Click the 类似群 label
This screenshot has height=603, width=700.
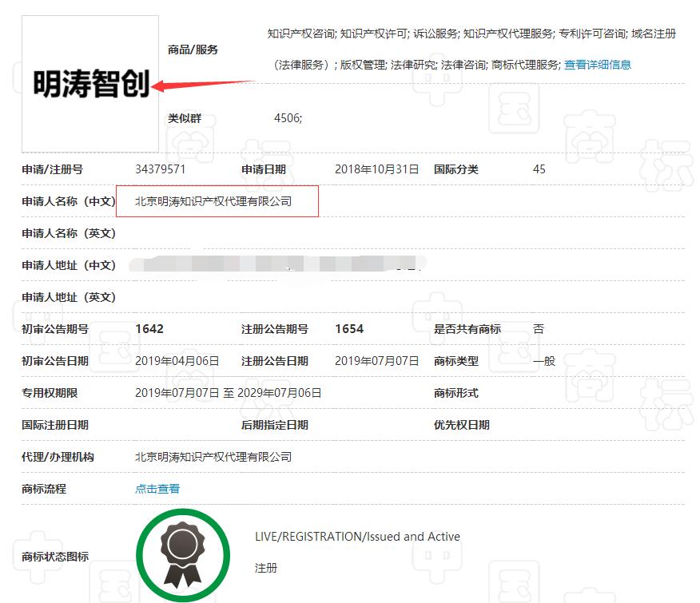[x=185, y=118]
